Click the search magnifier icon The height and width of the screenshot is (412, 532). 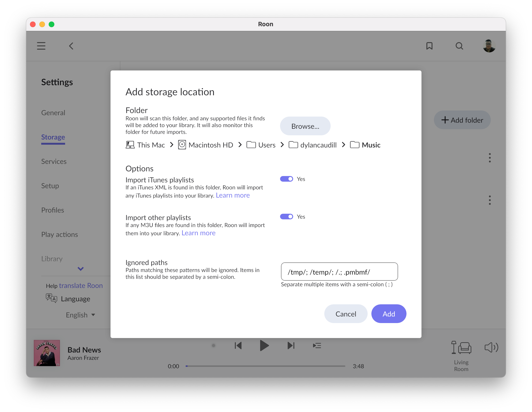tap(459, 46)
